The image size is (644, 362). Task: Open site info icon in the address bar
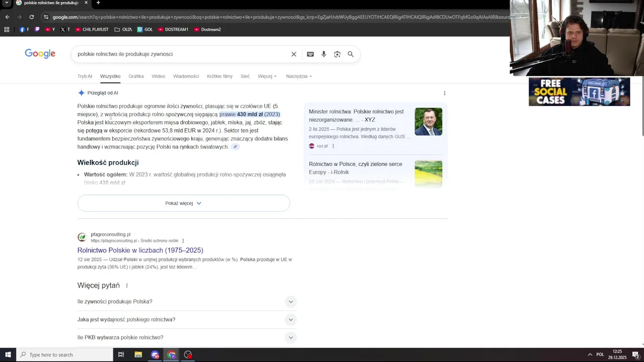pos(46,17)
